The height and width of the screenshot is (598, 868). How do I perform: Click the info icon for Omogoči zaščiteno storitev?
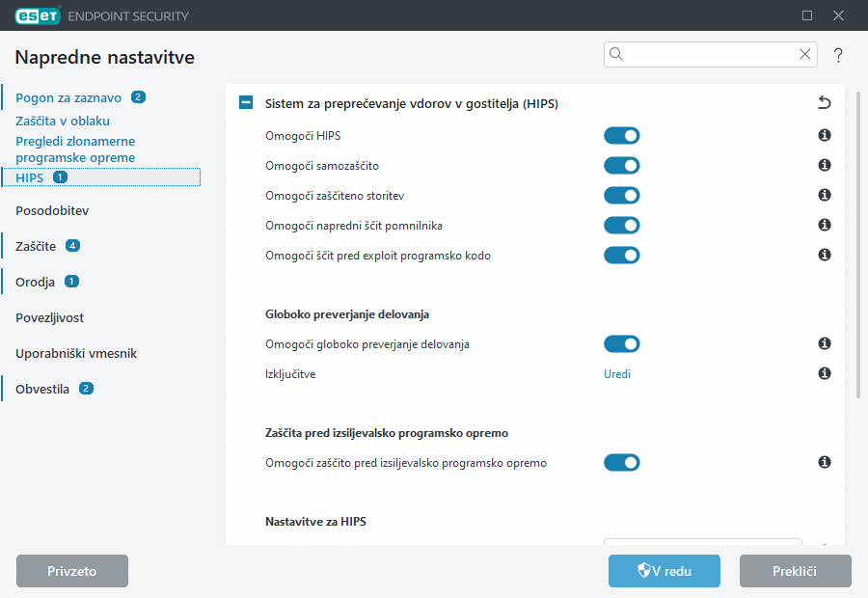click(x=825, y=195)
